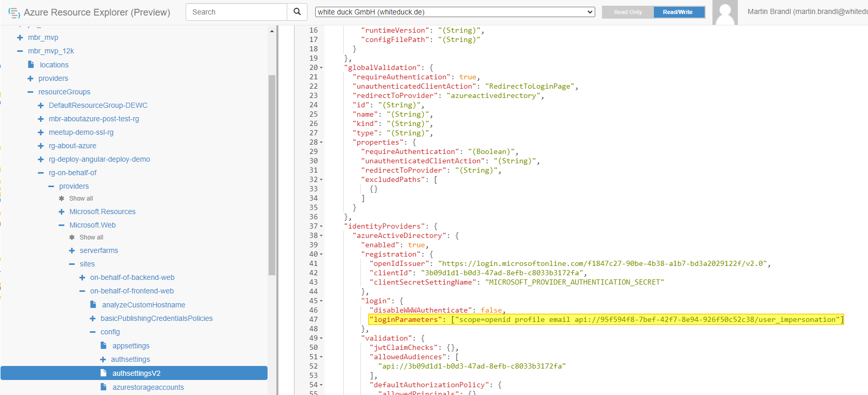
Task: Select the appsettings config entry
Action: coord(131,346)
